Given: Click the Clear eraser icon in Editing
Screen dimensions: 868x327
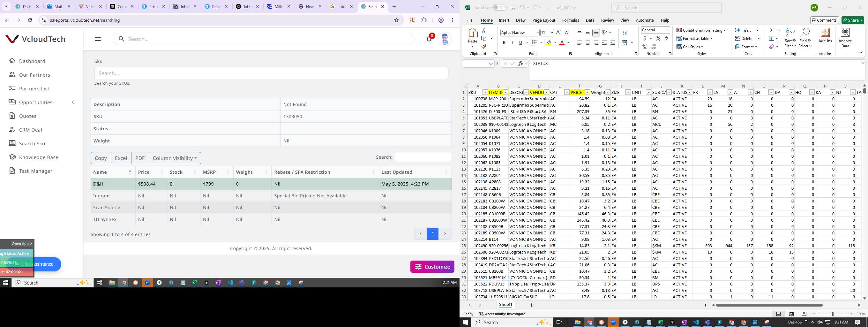Looking at the screenshot, I should (x=771, y=47).
